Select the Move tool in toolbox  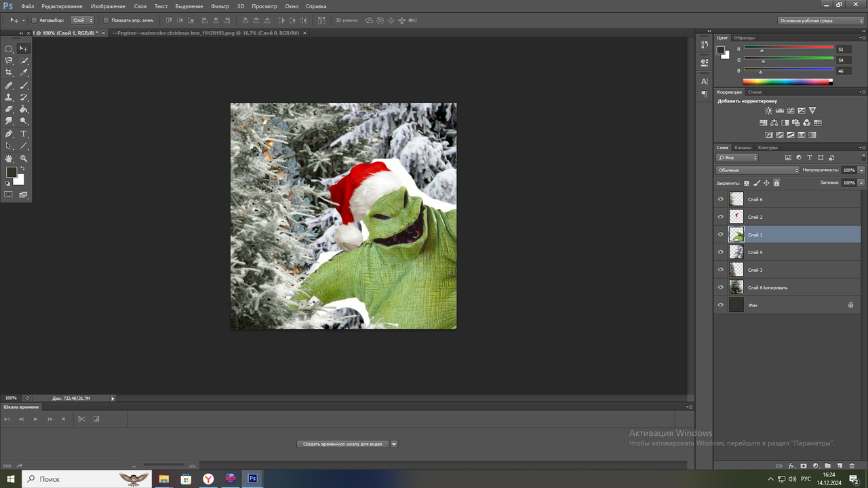pyautogui.click(x=24, y=49)
